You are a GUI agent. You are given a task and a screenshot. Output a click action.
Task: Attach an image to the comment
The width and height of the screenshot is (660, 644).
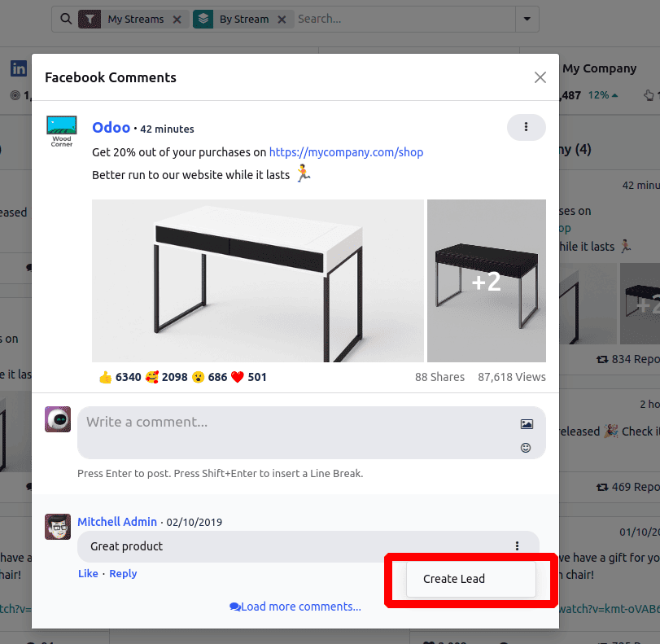point(527,424)
